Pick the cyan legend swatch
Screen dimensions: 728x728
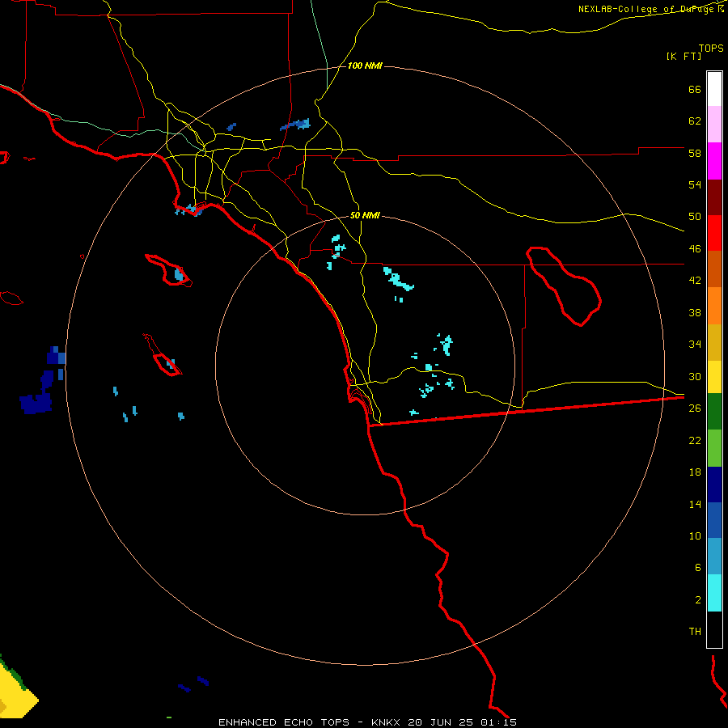click(x=714, y=593)
